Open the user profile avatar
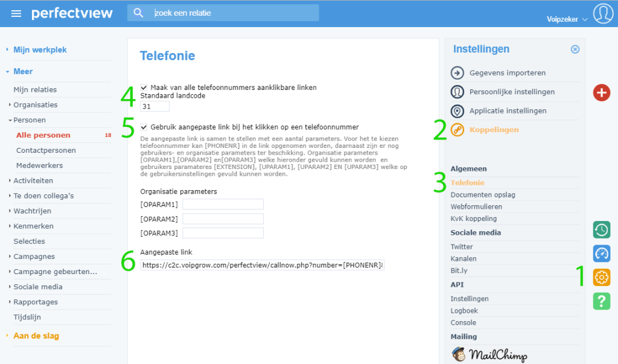The image size is (618, 364). click(x=604, y=13)
